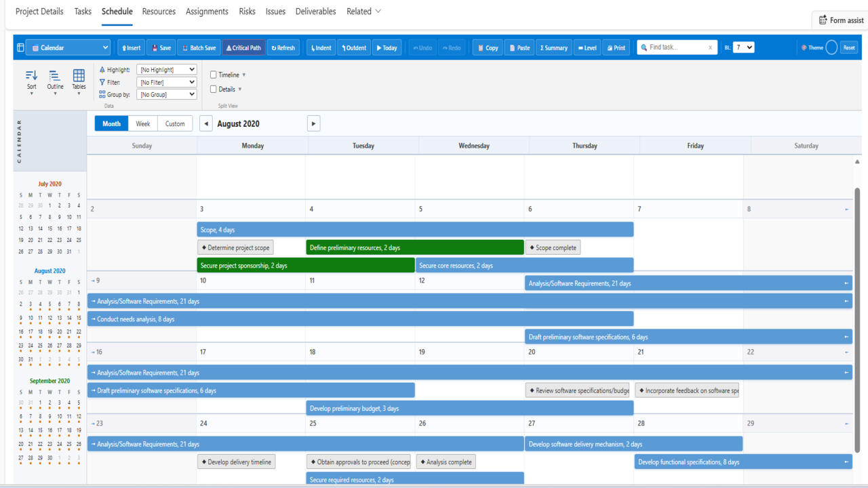Image resolution: width=868 pixels, height=488 pixels.
Task: Open the Tasks tab
Action: (83, 12)
